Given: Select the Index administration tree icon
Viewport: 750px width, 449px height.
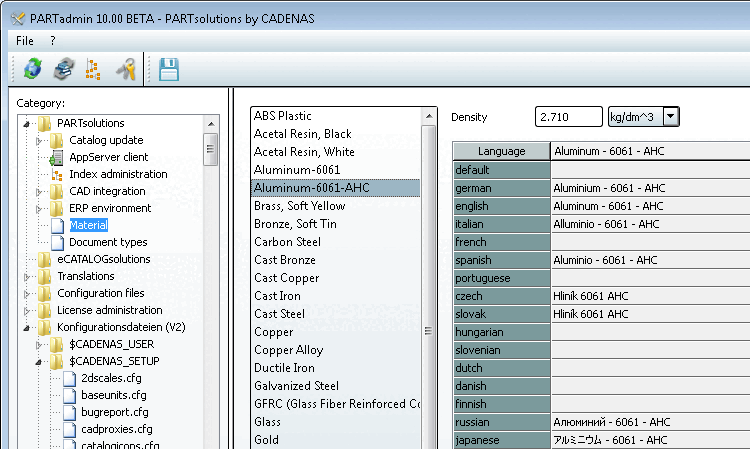Looking at the screenshot, I should click(57, 174).
